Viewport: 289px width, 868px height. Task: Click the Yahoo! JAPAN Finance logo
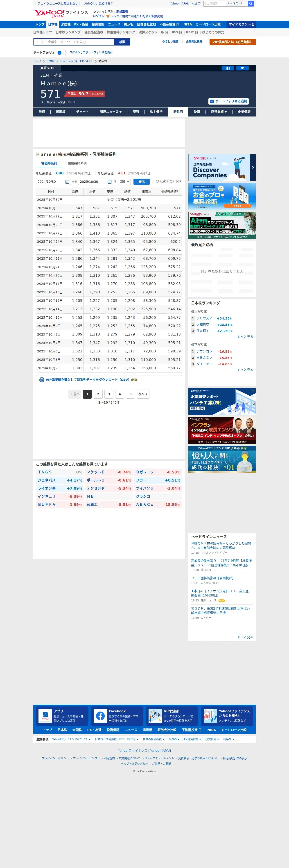tap(61, 14)
